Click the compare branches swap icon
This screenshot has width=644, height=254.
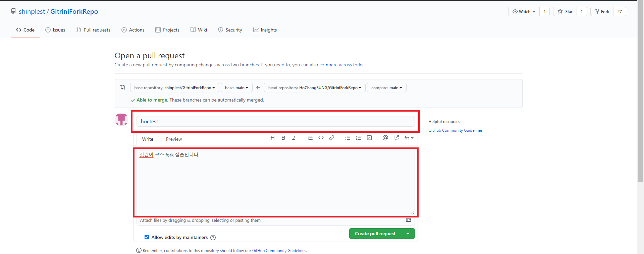[123, 87]
